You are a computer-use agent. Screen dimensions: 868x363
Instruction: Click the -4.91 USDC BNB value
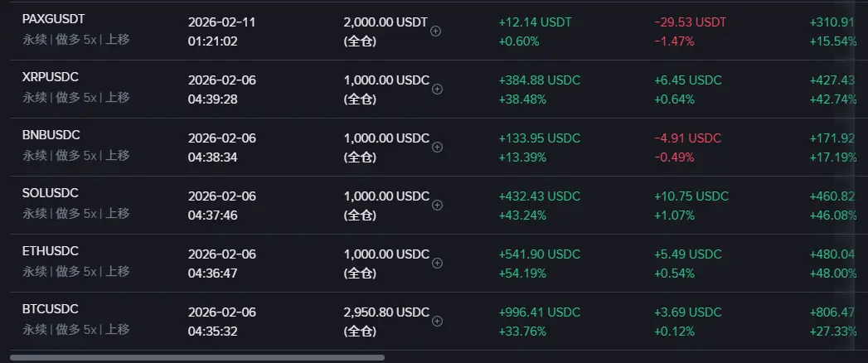coord(687,138)
